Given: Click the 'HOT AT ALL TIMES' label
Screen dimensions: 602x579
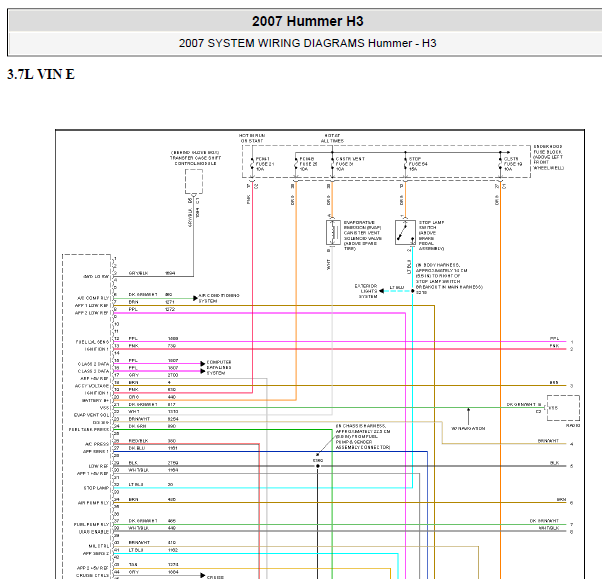Looking at the screenshot, I should (x=332, y=138).
